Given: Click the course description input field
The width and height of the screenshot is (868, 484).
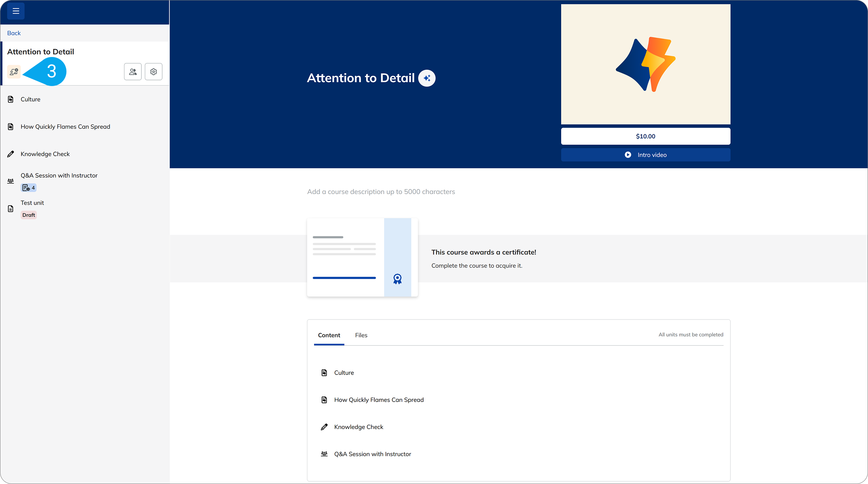Looking at the screenshot, I should (x=381, y=192).
